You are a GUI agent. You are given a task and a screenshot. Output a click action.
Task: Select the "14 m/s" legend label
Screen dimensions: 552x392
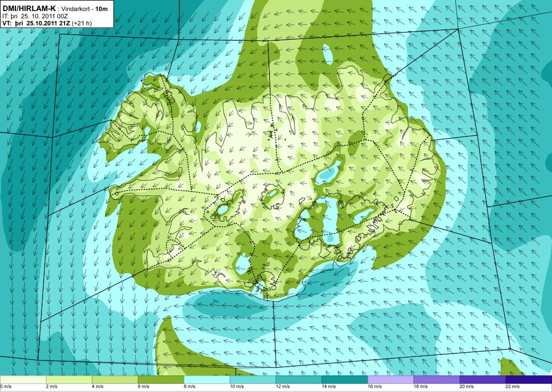tap(329, 386)
